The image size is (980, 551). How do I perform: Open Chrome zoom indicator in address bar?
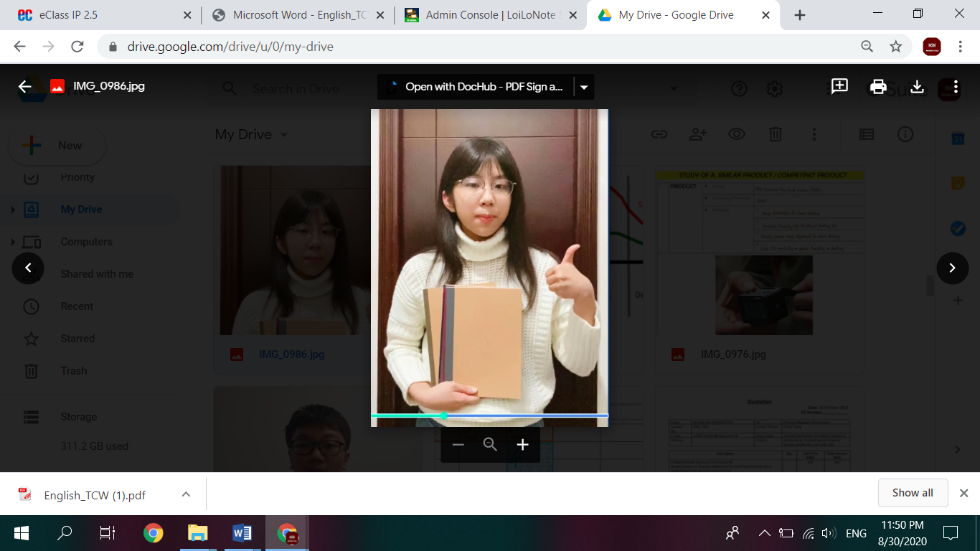point(867,47)
